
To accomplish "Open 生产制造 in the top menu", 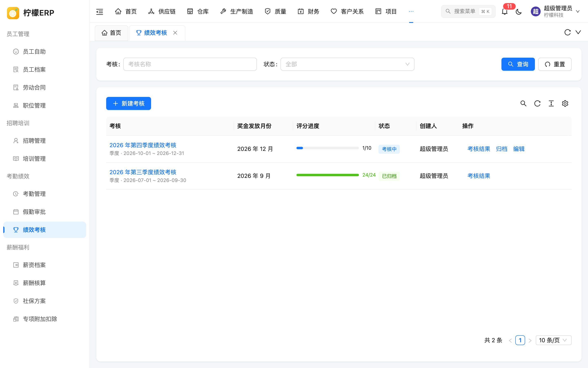I will coord(236,11).
